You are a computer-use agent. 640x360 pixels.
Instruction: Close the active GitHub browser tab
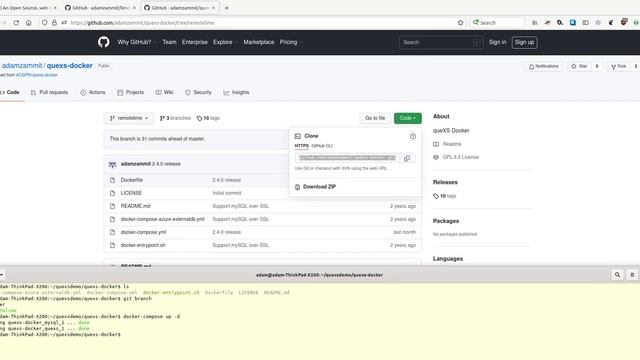click(x=213, y=8)
